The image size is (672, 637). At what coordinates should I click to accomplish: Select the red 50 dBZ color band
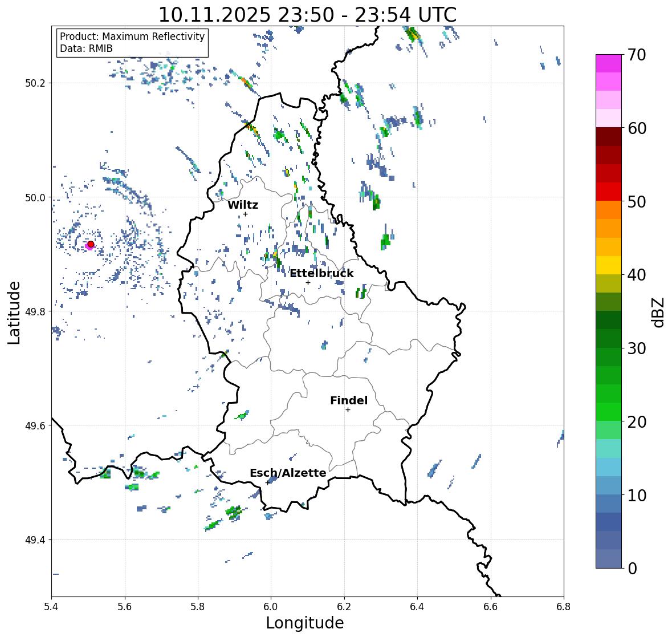click(x=609, y=192)
